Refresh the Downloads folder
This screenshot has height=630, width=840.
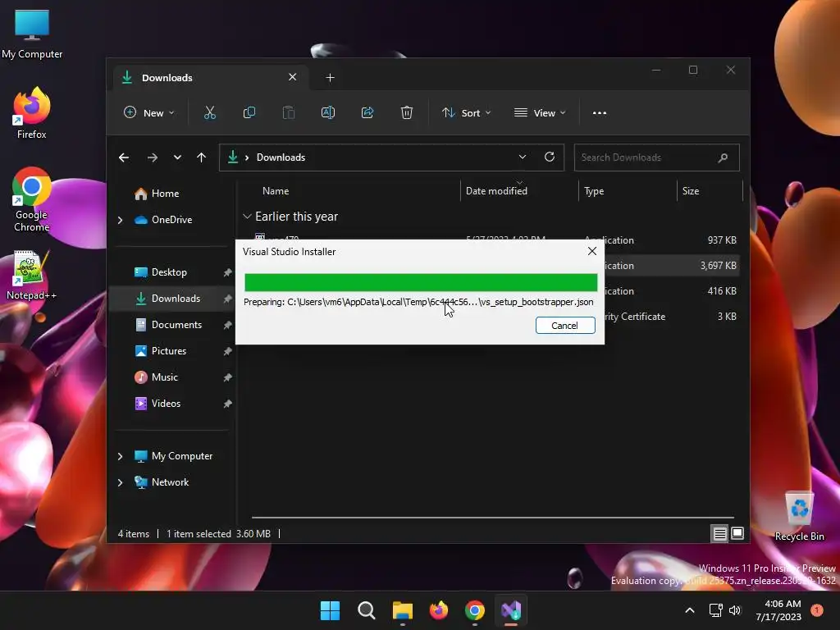click(x=550, y=157)
